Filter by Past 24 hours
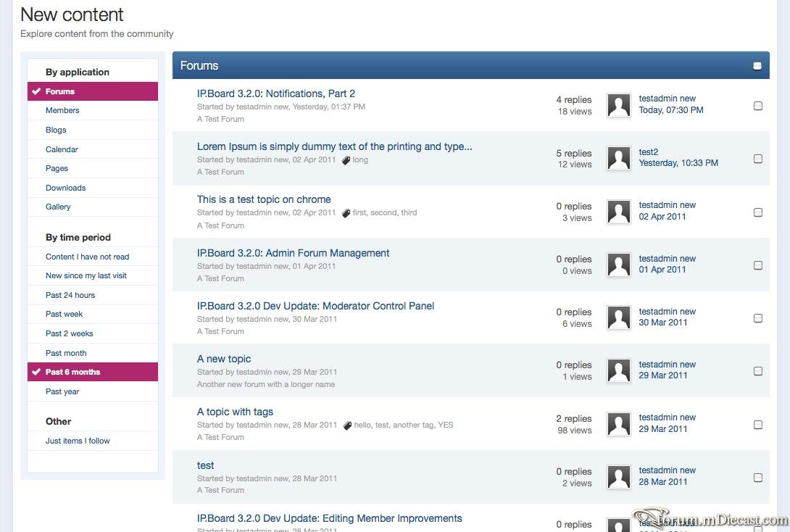Viewport: 790px width, 532px height. (93, 295)
